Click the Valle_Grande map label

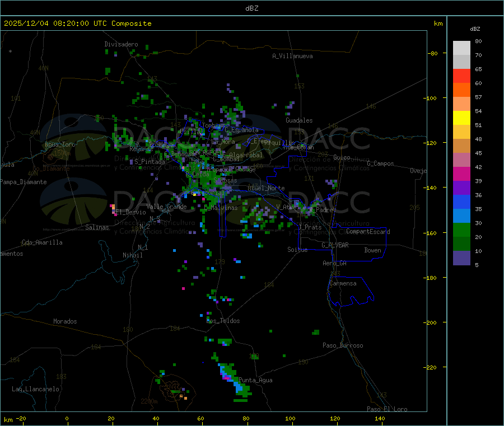(166, 207)
